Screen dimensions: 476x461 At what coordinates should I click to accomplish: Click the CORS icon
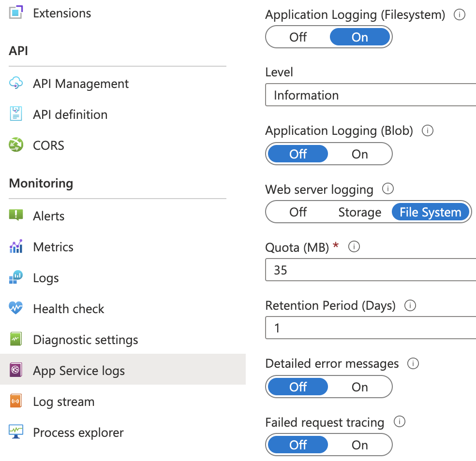coord(16,145)
